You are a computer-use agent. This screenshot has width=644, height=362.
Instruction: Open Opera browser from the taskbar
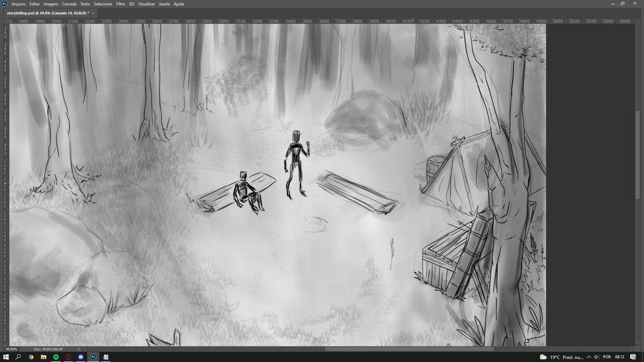pos(69,357)
